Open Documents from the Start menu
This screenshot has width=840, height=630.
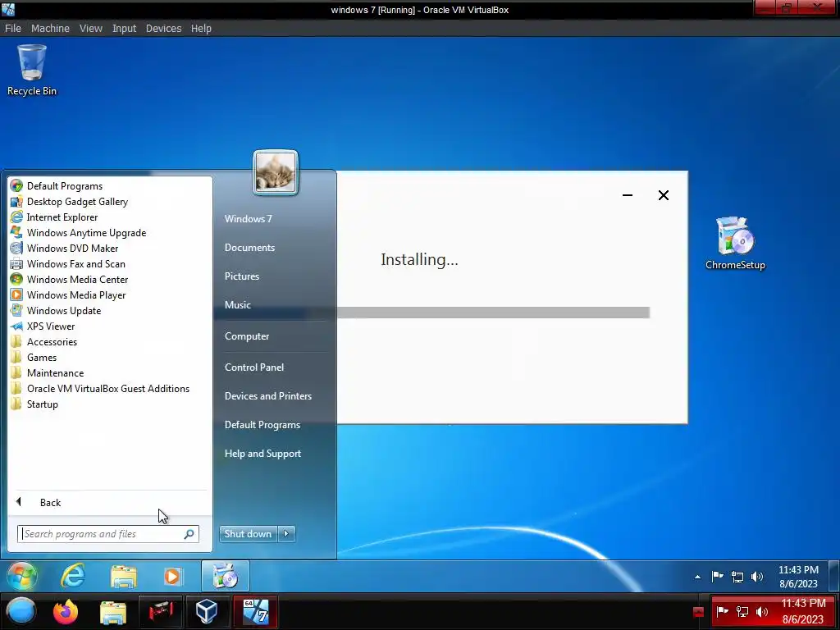point(249,248)
